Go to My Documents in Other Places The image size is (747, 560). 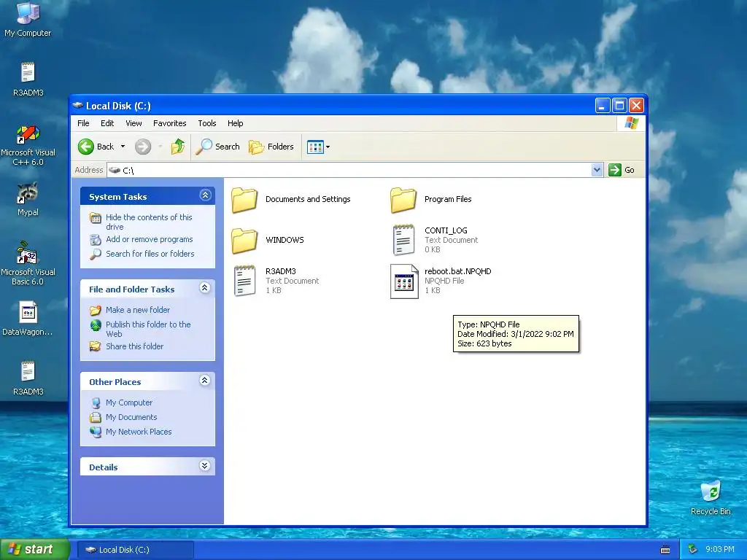coord(131,417)
